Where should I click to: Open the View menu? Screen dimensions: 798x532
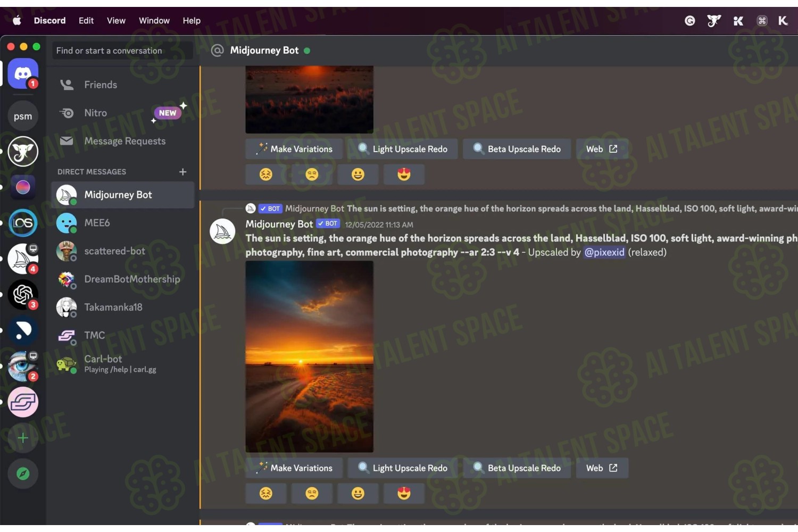(x=116, y=21)
